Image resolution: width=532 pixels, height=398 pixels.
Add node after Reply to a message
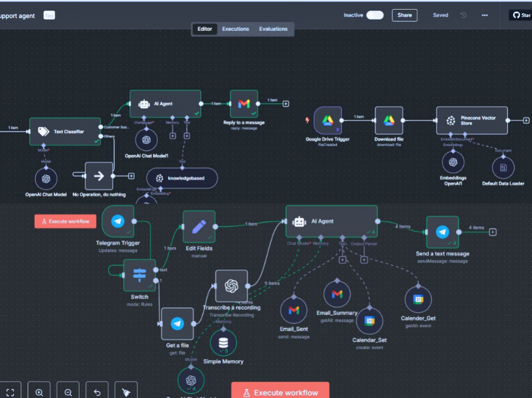tap(286, 104)
